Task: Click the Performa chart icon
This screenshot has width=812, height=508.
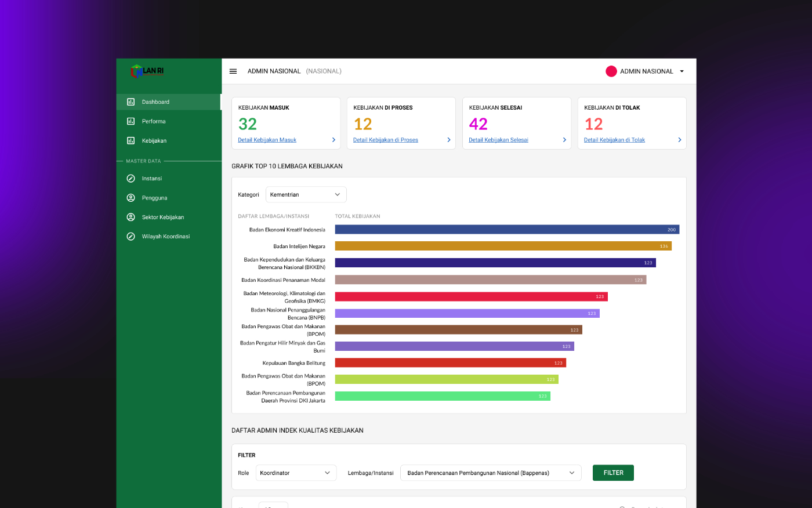Action: coord(131,121)
